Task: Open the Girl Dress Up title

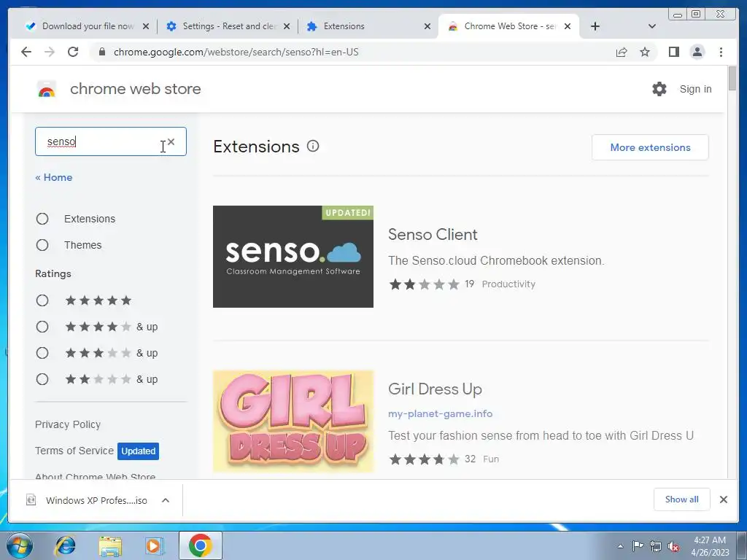Action: point(435,389)
